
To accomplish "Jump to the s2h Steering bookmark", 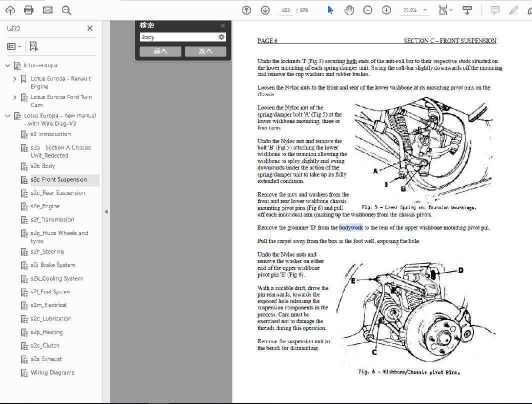I will [47, 251].
